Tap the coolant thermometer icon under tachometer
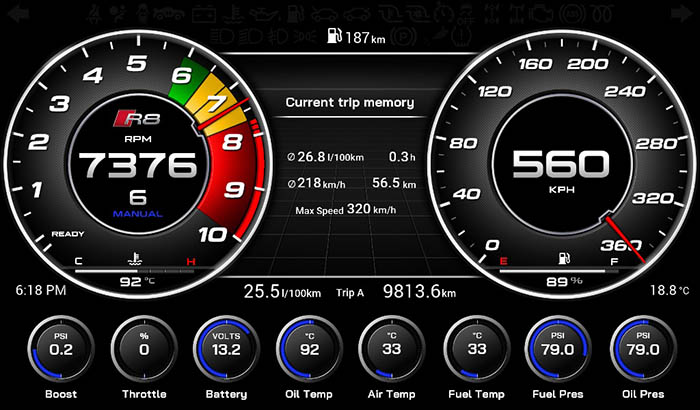The width and height of the screenshot is (700, 410). (x=135, y=259)
